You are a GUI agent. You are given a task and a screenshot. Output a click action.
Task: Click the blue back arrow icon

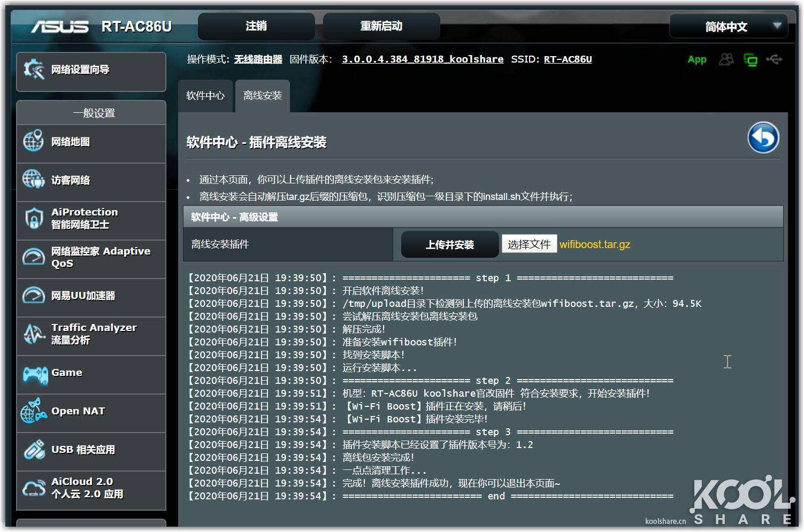(763, 137)
